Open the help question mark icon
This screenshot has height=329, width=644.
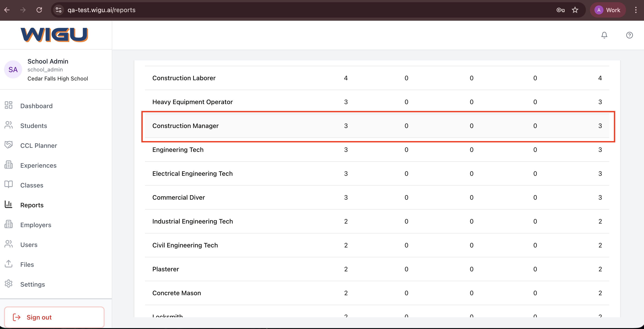pyautogui.click(x=629, y=35)
